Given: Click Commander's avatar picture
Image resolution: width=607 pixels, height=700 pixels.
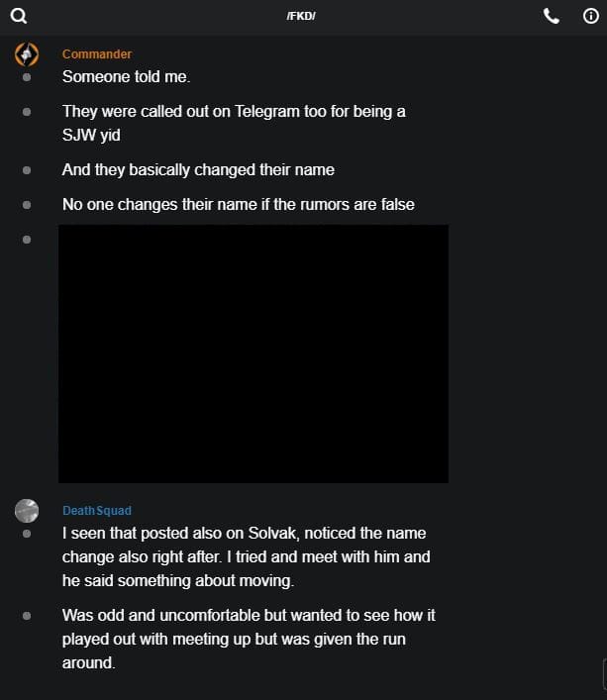Looking at the screenshot, I should (x=27, y=54).
